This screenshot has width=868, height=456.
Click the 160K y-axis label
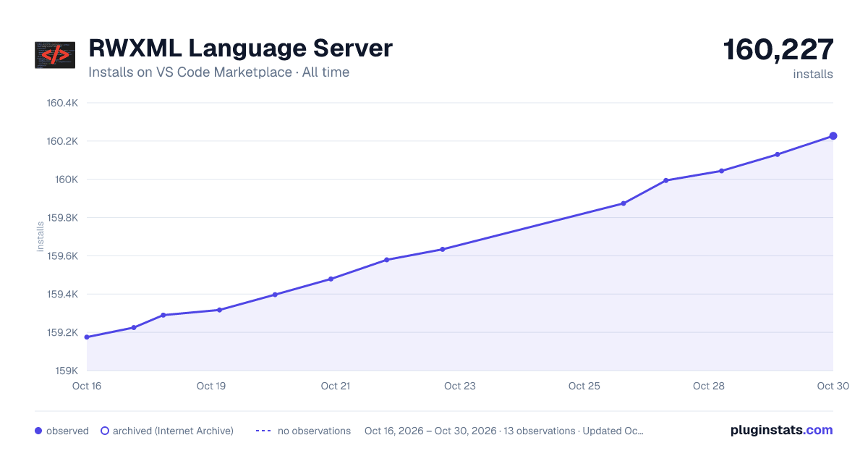click(67, 180)
